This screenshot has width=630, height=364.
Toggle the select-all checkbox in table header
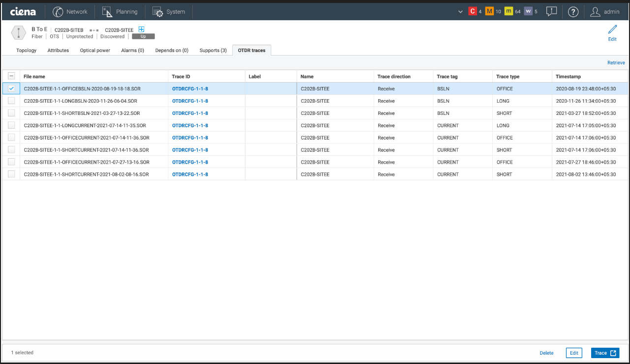point(11,76)
